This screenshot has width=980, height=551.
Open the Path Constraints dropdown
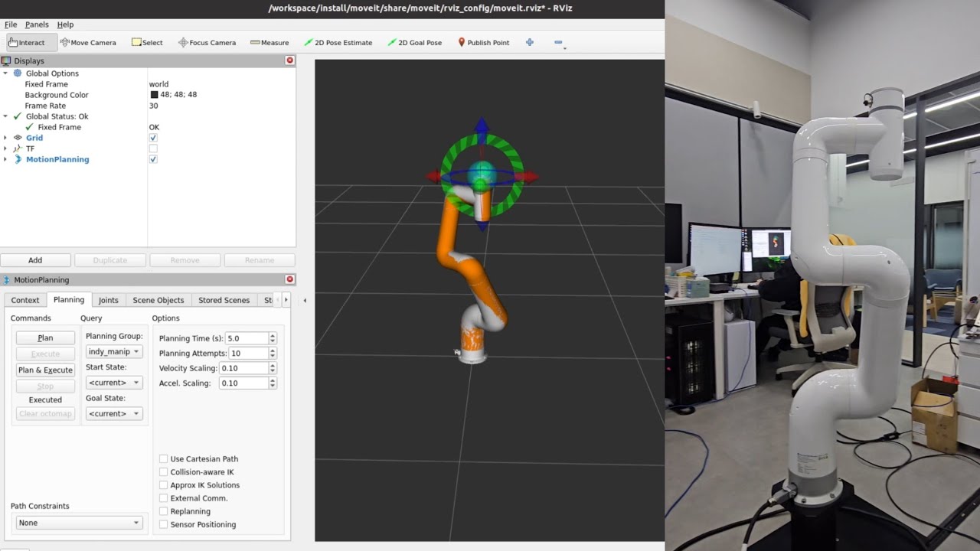click(79, 523)
